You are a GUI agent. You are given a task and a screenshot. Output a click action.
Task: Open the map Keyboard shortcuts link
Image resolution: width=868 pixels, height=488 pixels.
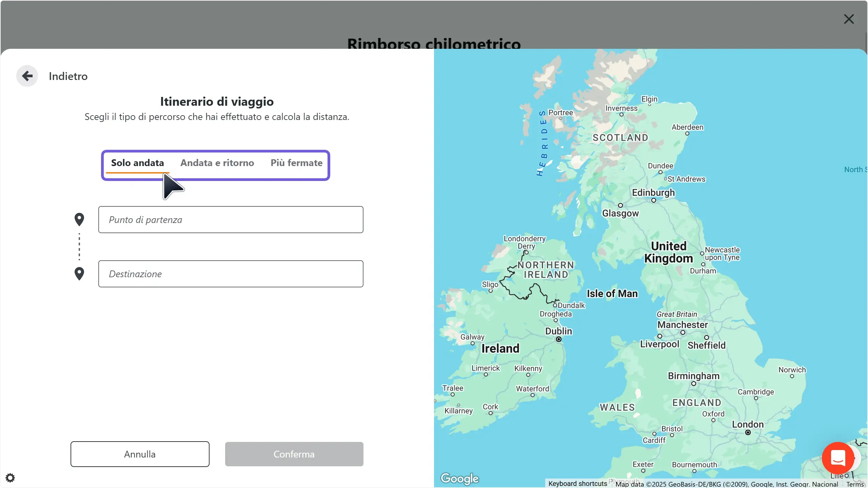click(x=578, y=484)
